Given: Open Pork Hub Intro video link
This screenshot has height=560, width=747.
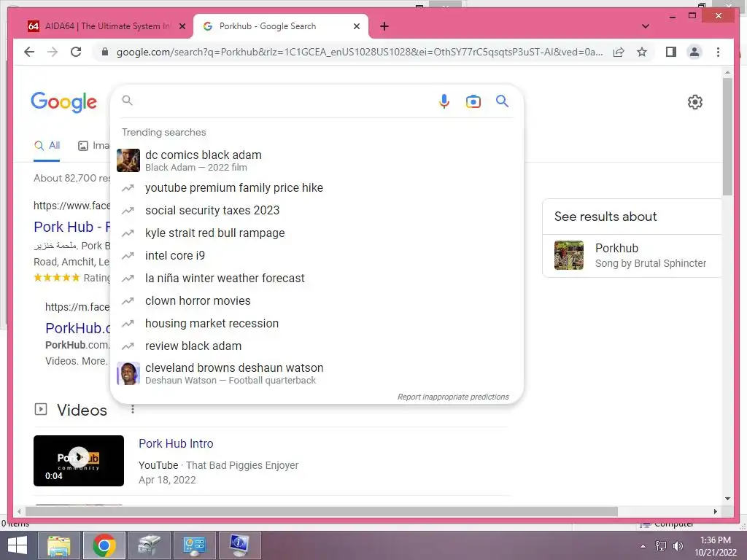Looking at the screenshot, I should pyautogui.click(x=176, y=444).
